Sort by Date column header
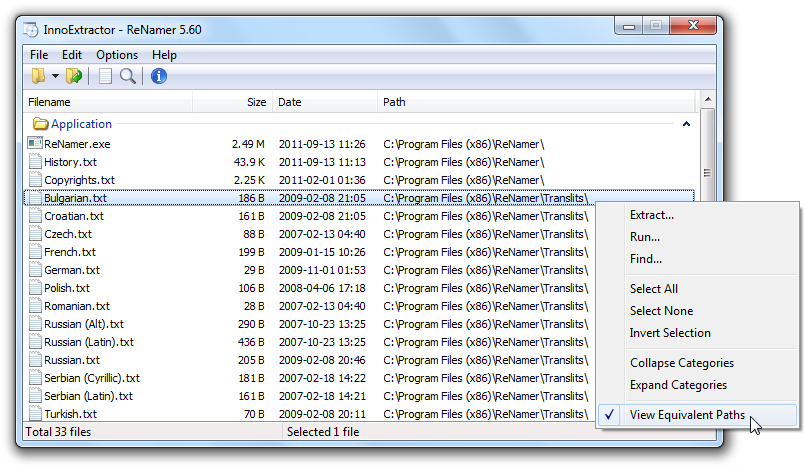 pyautogui.click(x=325, y=102)
